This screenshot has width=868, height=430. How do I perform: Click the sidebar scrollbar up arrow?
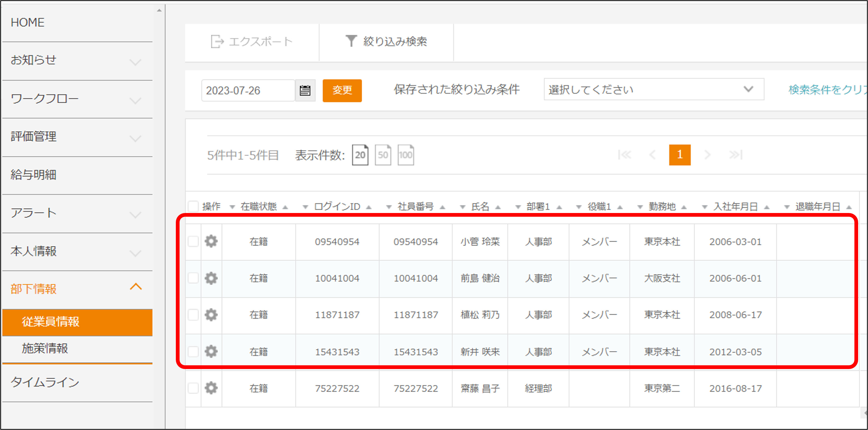point(159,10)
